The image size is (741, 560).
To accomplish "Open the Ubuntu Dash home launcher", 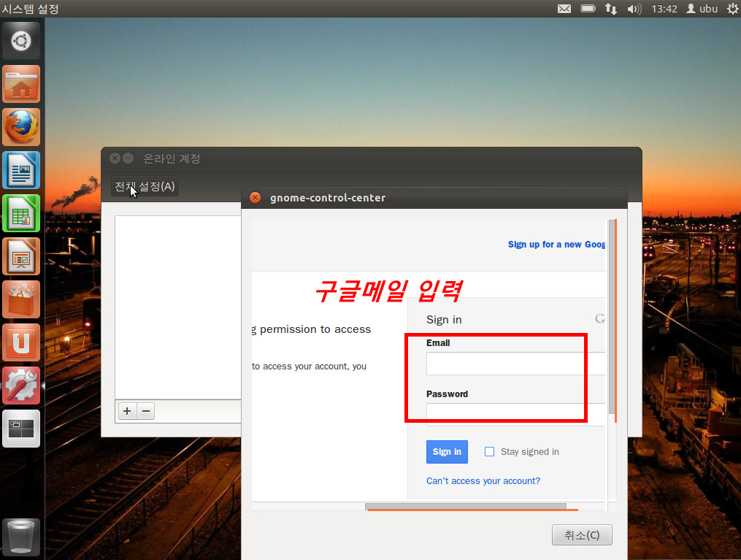I will (21, 41).
